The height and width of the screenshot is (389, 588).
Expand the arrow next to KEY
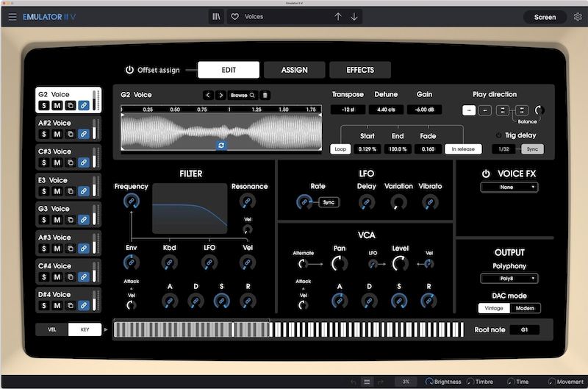coord(106,329)
